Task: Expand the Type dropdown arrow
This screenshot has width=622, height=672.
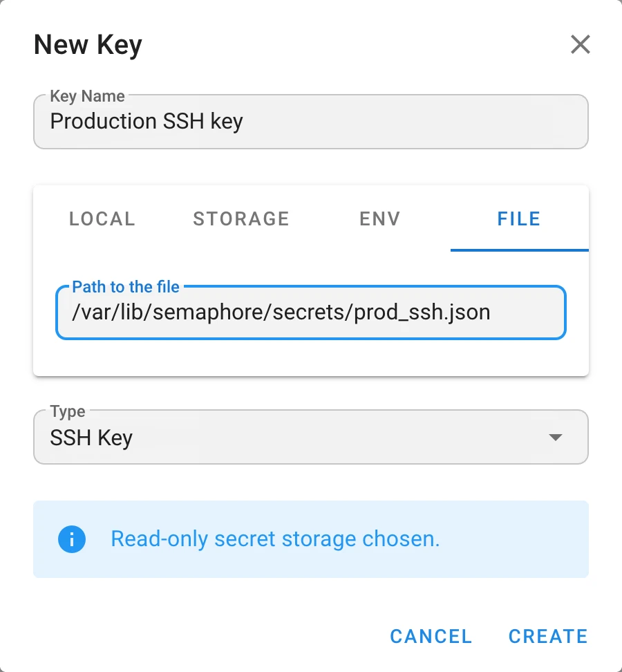Action: click(x=555, y=437)
